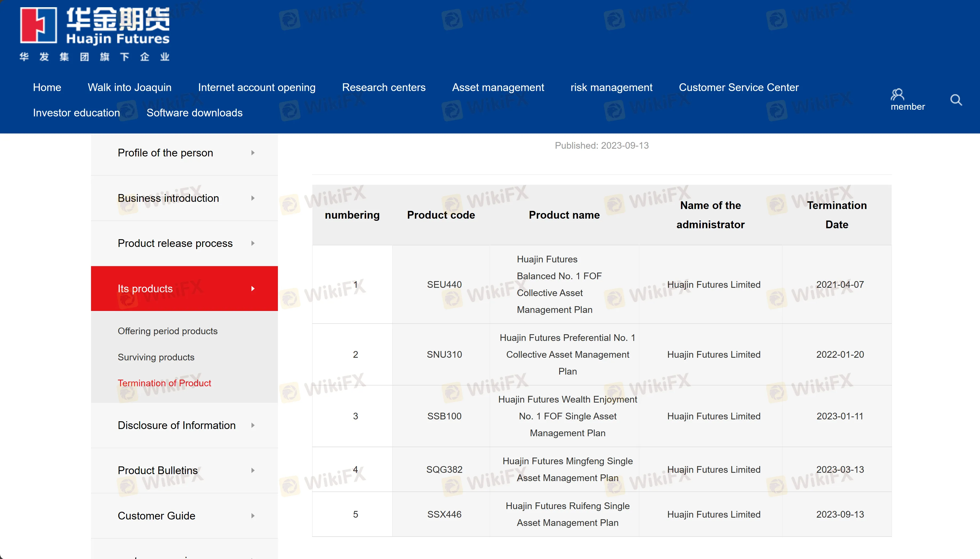The image size is (980, 559).
Task: Open Customer Service Center menu
Action: tap(738, 88)
